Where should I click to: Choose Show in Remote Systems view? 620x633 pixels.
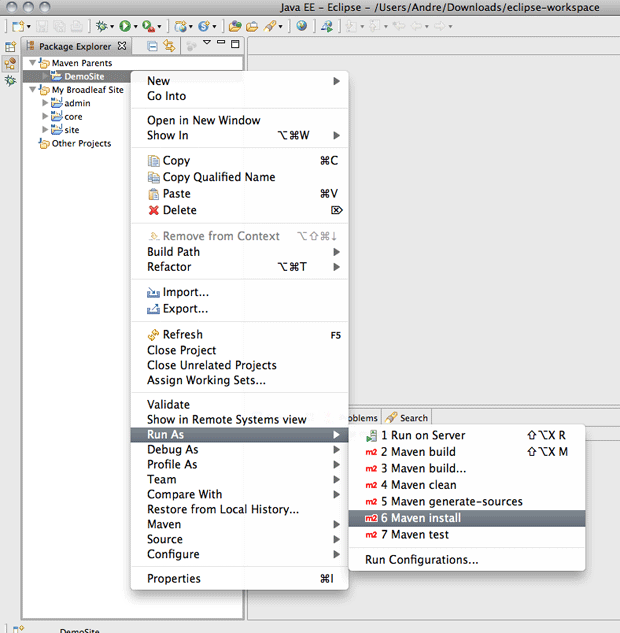(240, 419)
